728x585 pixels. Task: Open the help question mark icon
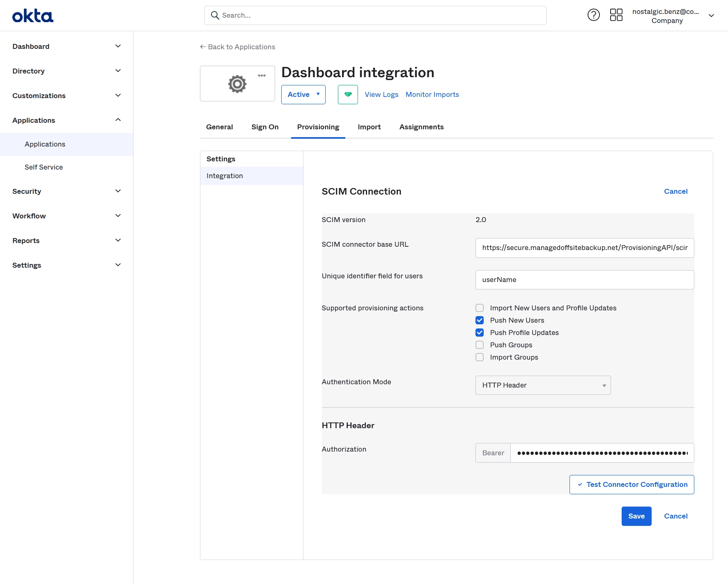pos(593,15)
